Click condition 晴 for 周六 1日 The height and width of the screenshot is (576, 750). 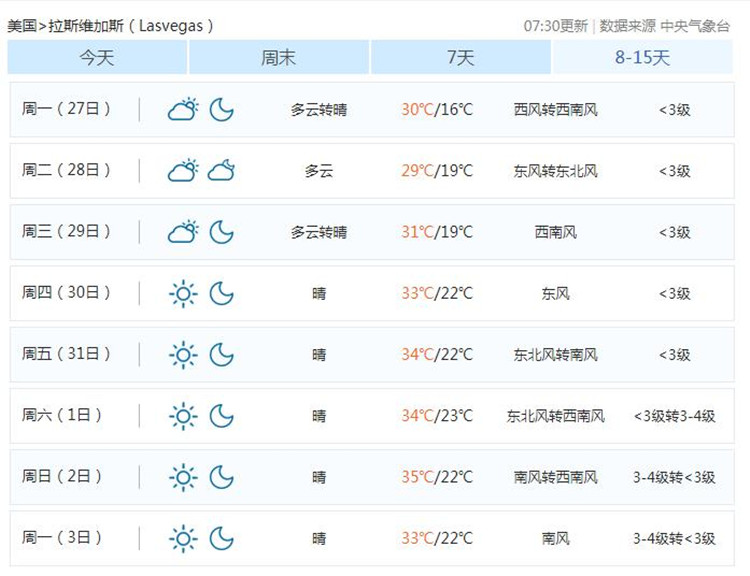pos(319,416)
